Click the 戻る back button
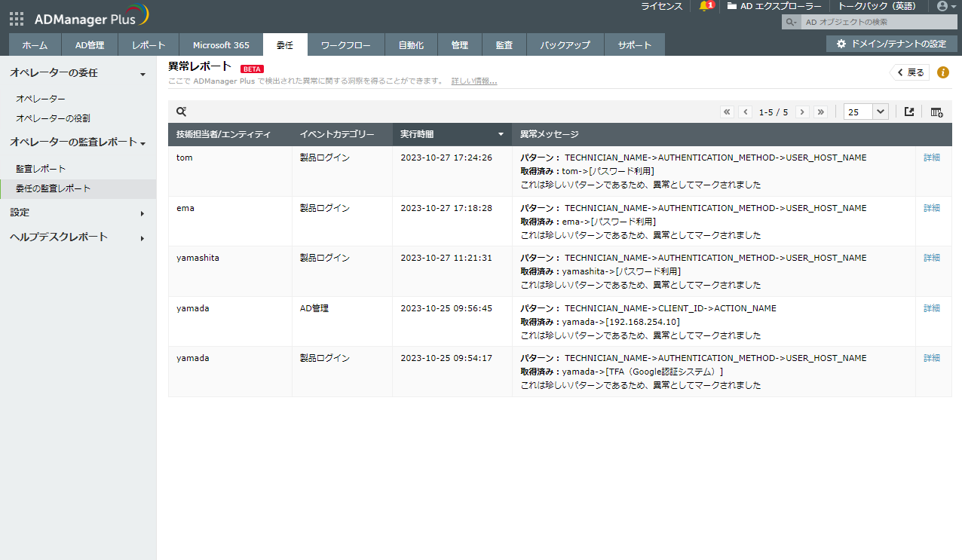The height and width of the screenshot is (560, 962). pos(910,72)
